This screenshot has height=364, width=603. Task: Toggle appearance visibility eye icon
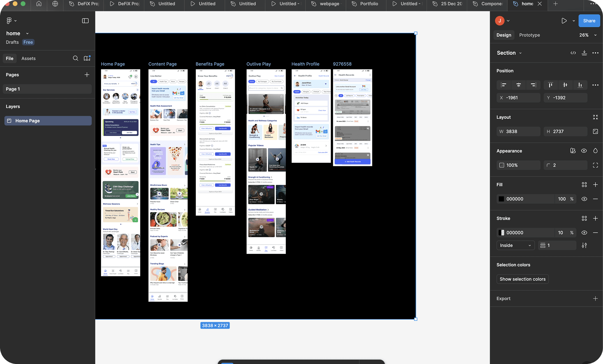(x=584, y=151)
